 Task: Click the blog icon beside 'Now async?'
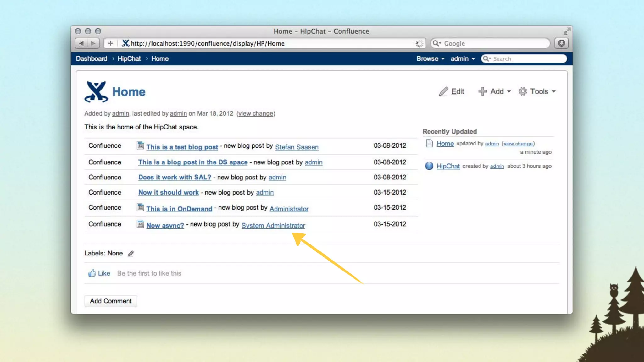click(x=140, y=224)
